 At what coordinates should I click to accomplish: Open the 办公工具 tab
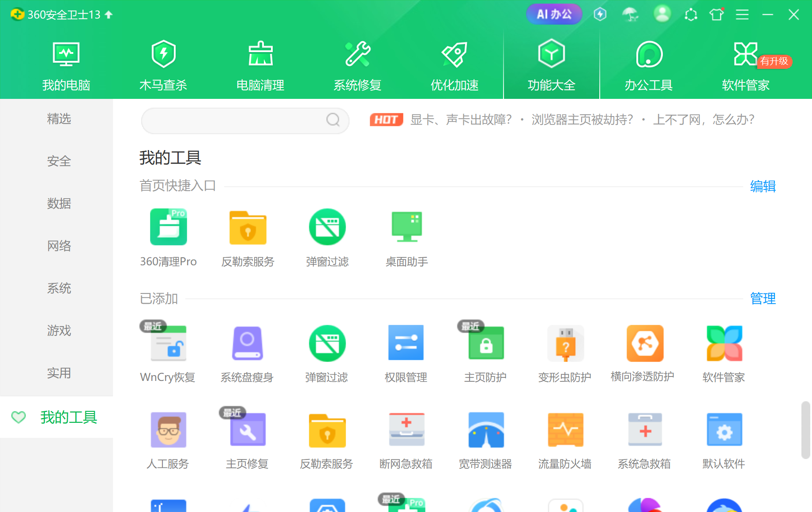(x=649, y=66)
